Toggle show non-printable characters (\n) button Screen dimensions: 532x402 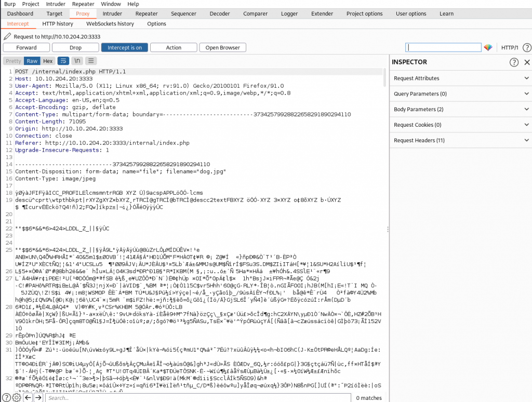click(77, 61)
